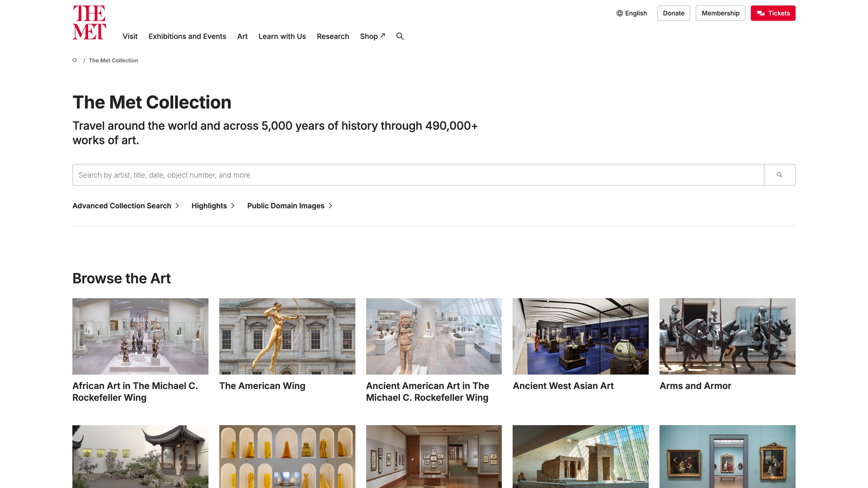Image resolution: width=868 pixels, height=488 pixels.
Task: Open the drawings gallery hallway thumbnail
Action: click(x=434, y=457)
